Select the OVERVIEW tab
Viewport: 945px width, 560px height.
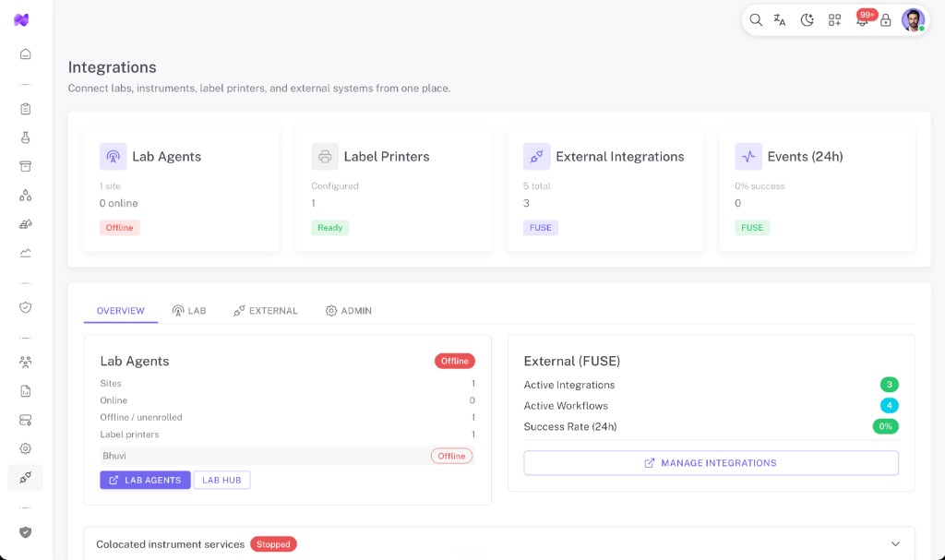coord(121,311)
